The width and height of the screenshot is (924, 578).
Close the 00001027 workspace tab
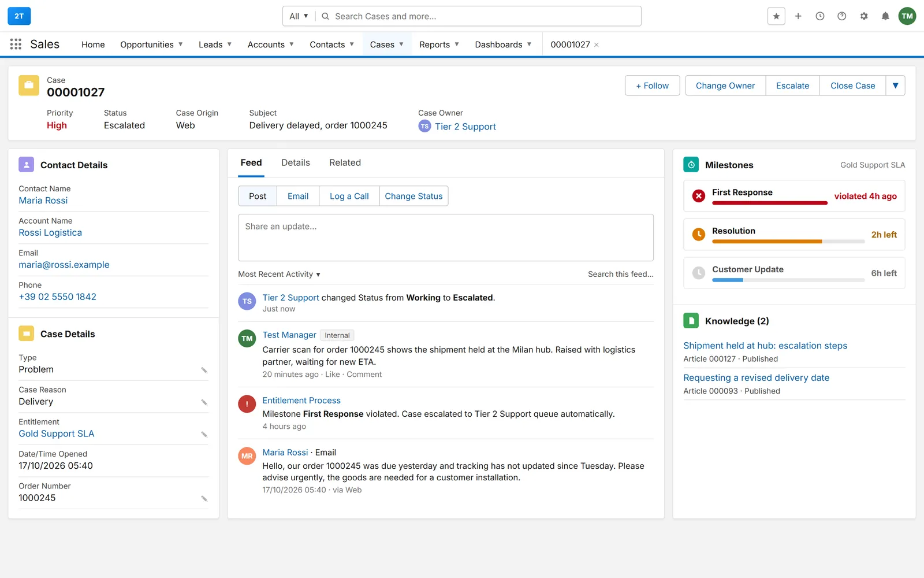(597, 45)
